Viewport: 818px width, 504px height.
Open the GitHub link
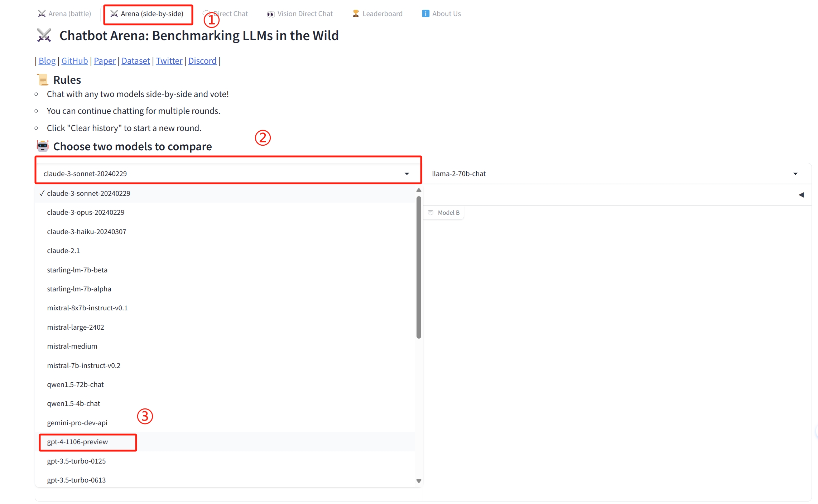(x=74, y=61)
